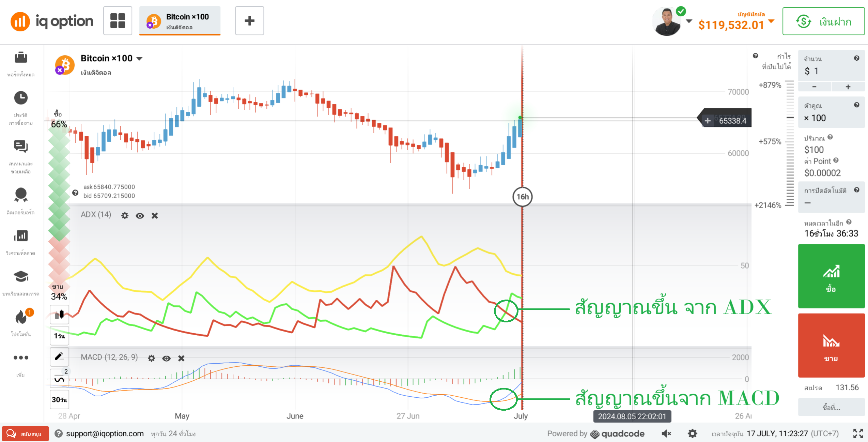The image size is (868, 442).
Task: Add a new asset tab with plus button
Action: coord(249,21)
